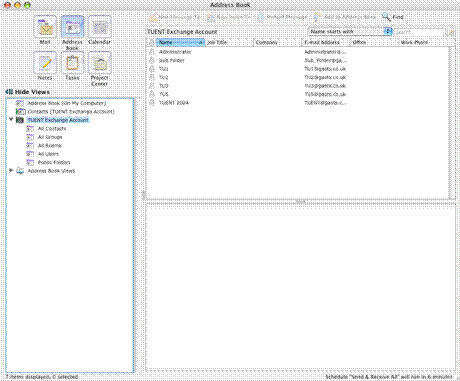Collapse the TUENT Exchange Account tree node

coord(11,119)
